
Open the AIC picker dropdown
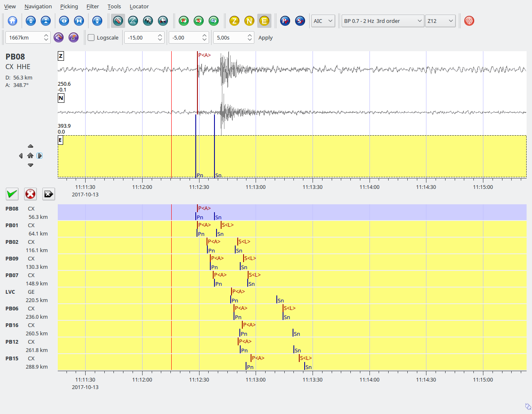tap(323, 21)
